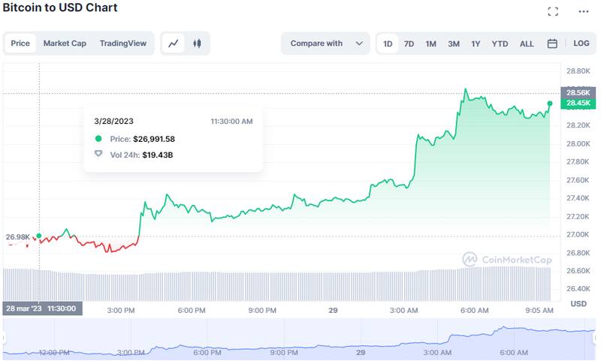
Task: Click the chevron arrow on Compare with
Action: [359, 44]
